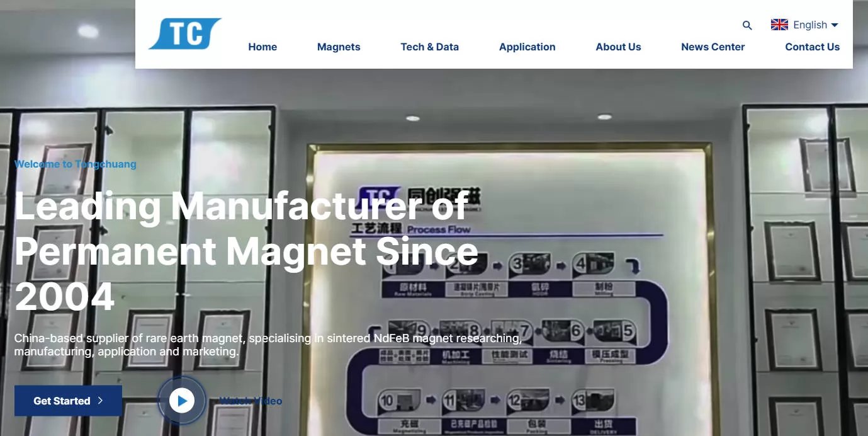Expand the Tech & Data menu
Viewport: 868px width, 436px height.
coord(430,47)
